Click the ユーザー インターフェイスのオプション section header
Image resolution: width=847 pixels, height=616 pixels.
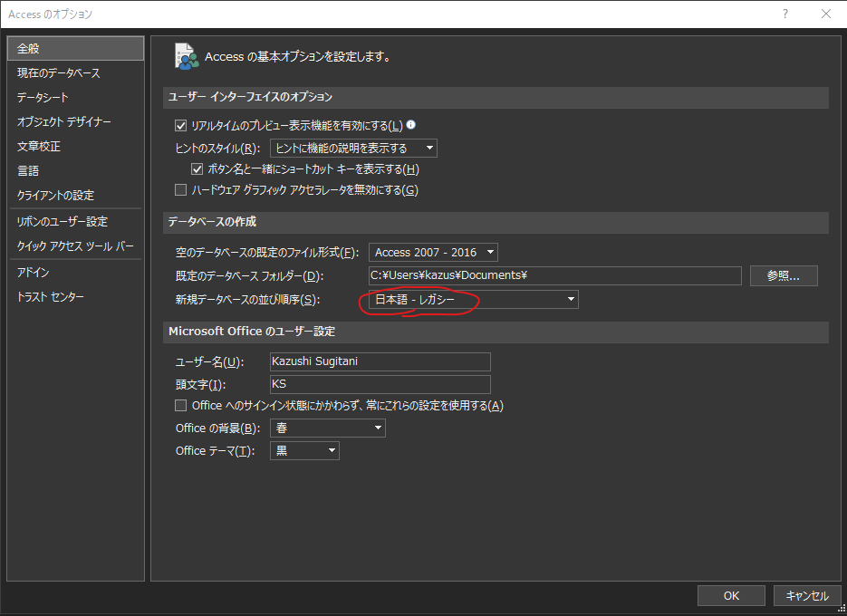[496, 97]
